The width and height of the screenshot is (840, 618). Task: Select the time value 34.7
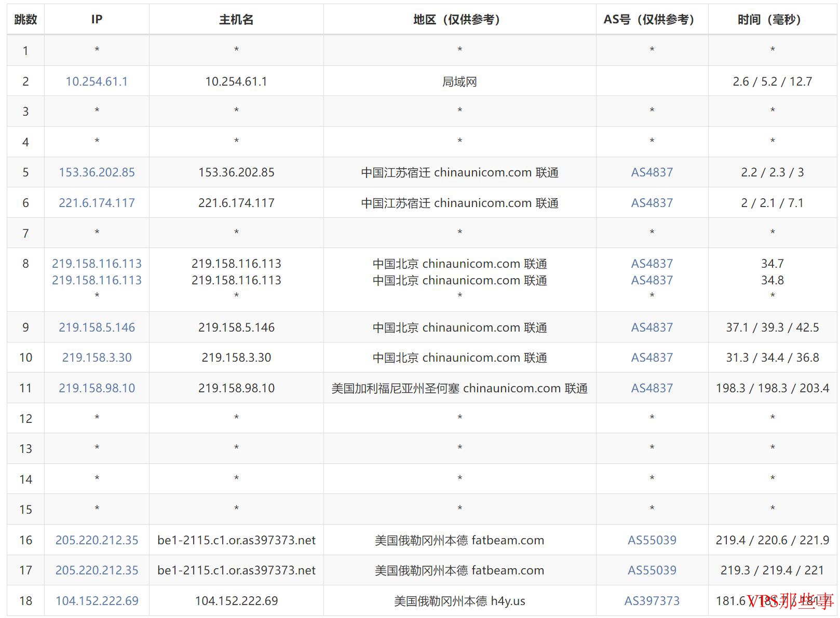click(x=772, y=264)
